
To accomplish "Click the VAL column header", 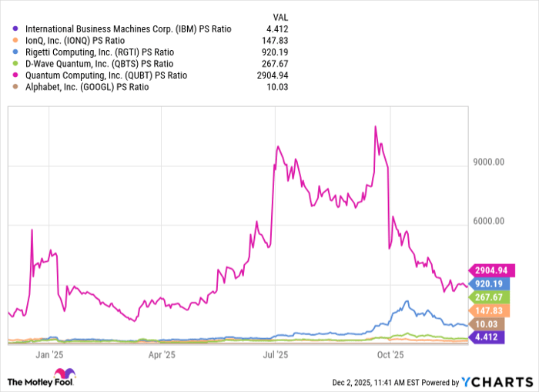I will [x=280, y=17].
